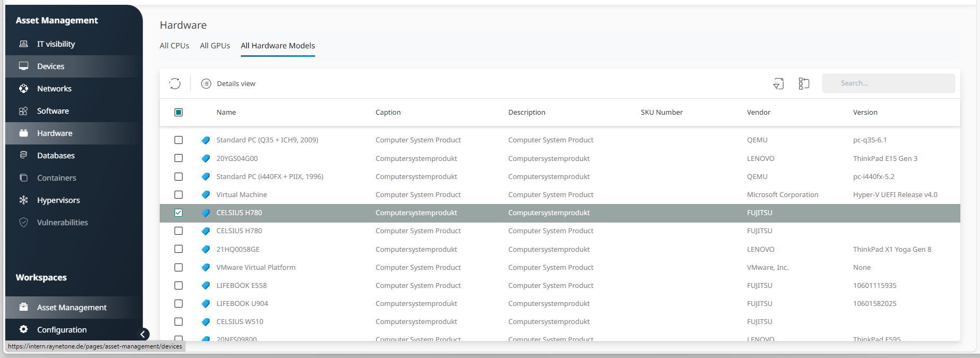The height and width of the screenshot is (358, 980).
Task: Click the Details view list icon
Action: click(206, 83)
